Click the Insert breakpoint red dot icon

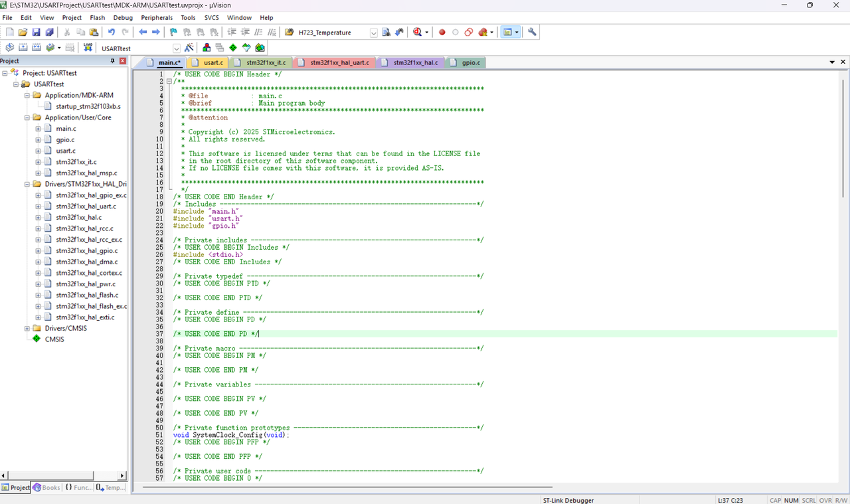[442, 32]
